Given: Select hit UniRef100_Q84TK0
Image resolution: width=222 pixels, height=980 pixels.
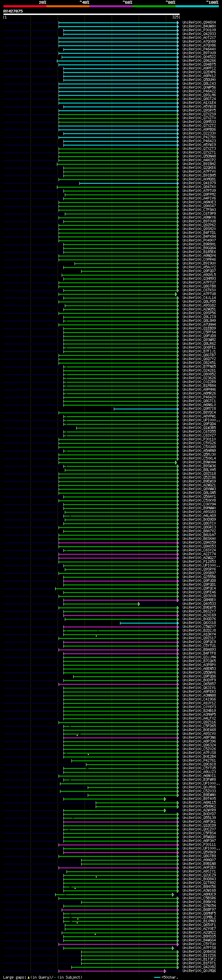Looking at the screenshot, I should tap(199, 187).
